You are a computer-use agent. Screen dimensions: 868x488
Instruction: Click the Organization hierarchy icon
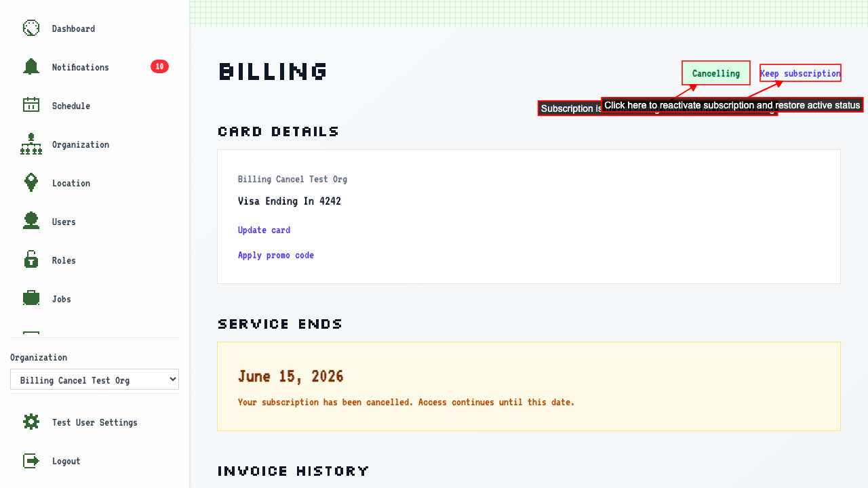31,144
